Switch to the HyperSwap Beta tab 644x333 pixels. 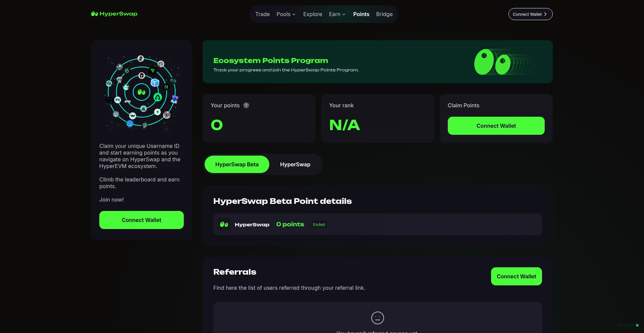pos(237,164)
